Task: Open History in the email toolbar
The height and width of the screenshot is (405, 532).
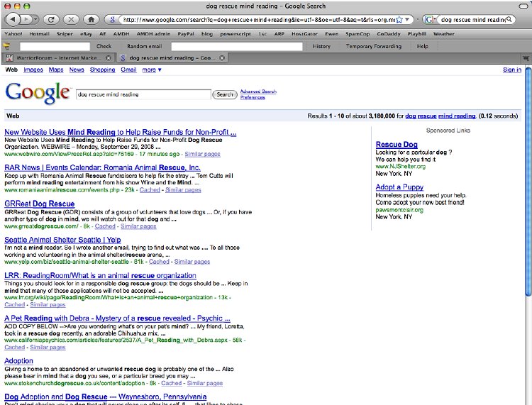Action: pos(321,46)
